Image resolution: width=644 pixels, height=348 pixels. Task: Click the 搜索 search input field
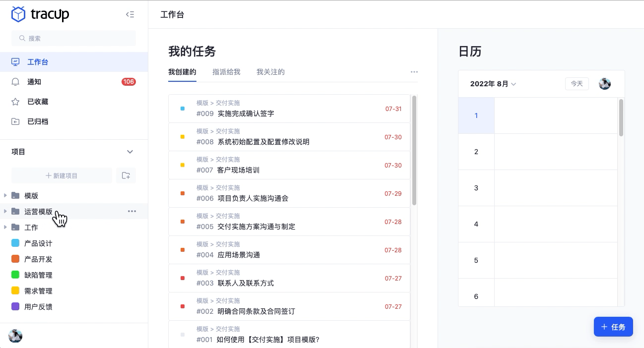point(73,38)
